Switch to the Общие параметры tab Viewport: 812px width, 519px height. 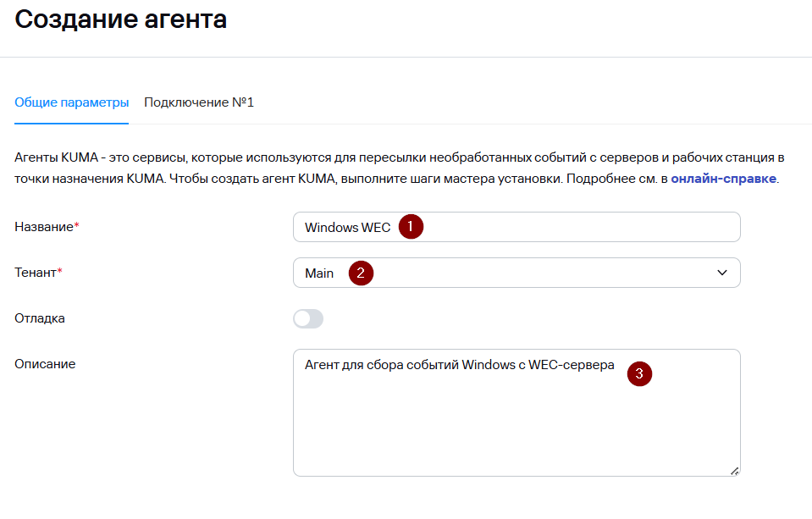tap(72, 102)
